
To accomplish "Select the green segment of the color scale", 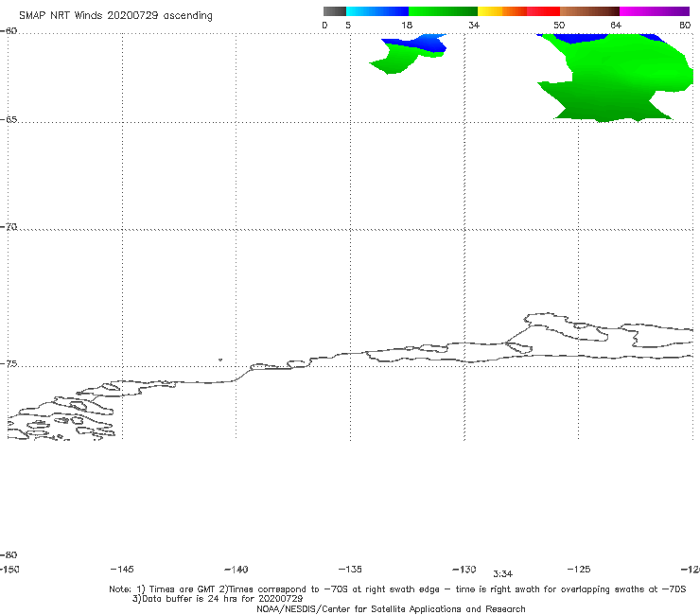I will (x=443, y=11).
